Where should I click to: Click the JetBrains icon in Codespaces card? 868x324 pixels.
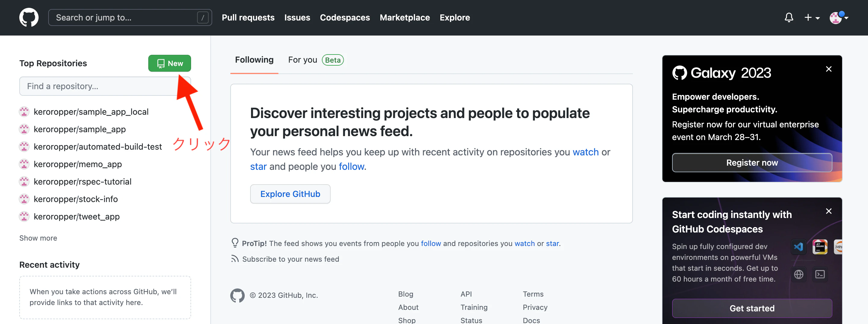coord(819,247)
